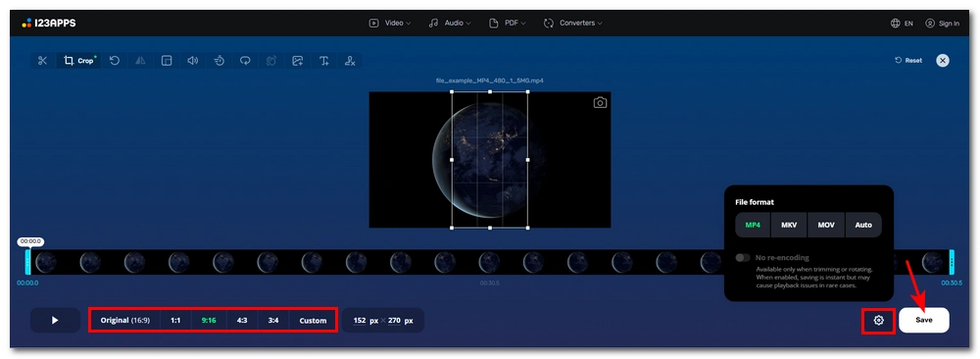Screen dimensions: 980x359
Task: Click the end time 00:30.5 label
Action: [x=952, y=283]
